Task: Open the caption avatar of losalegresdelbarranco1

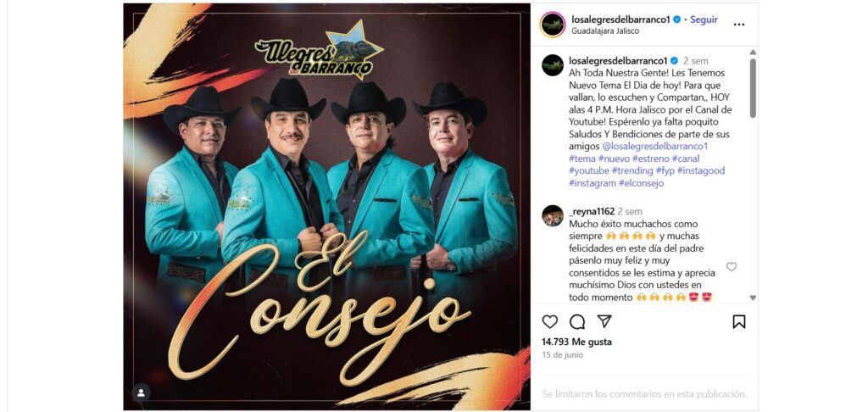Action: [x=553, y=65]
